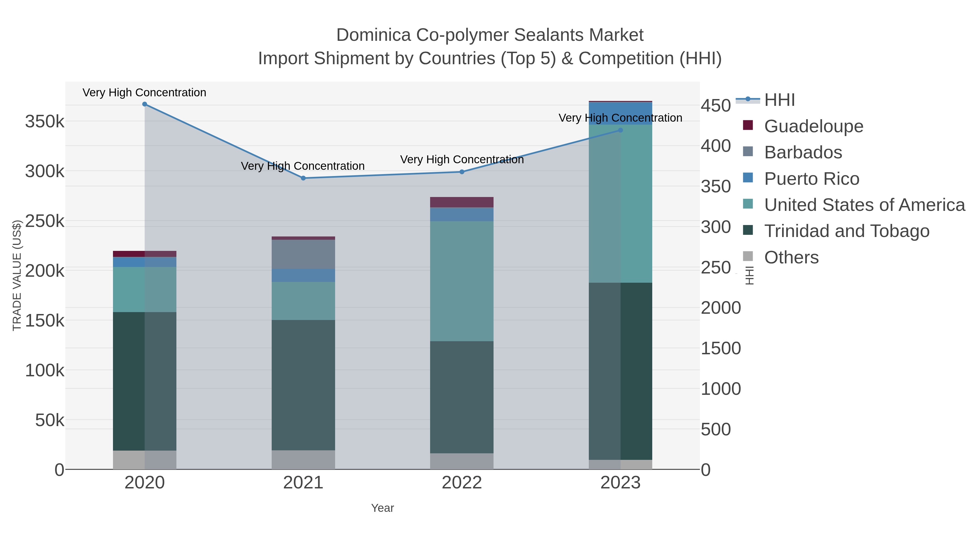Click the Puerto Rico legend color swatch
Image resolution: width=980 pixels, height=551 pixels.
pos(748,178)
